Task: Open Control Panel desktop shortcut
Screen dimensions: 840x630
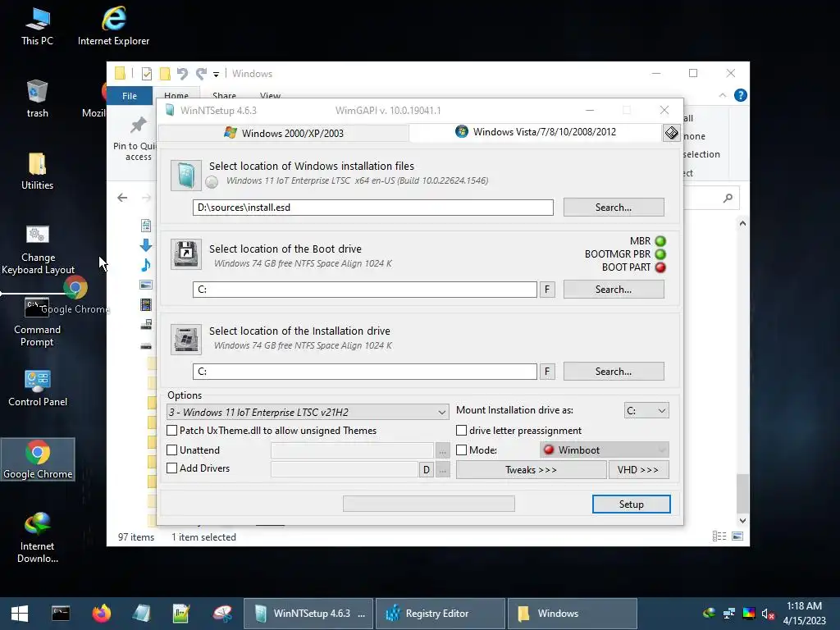Action: click(38, 388)
